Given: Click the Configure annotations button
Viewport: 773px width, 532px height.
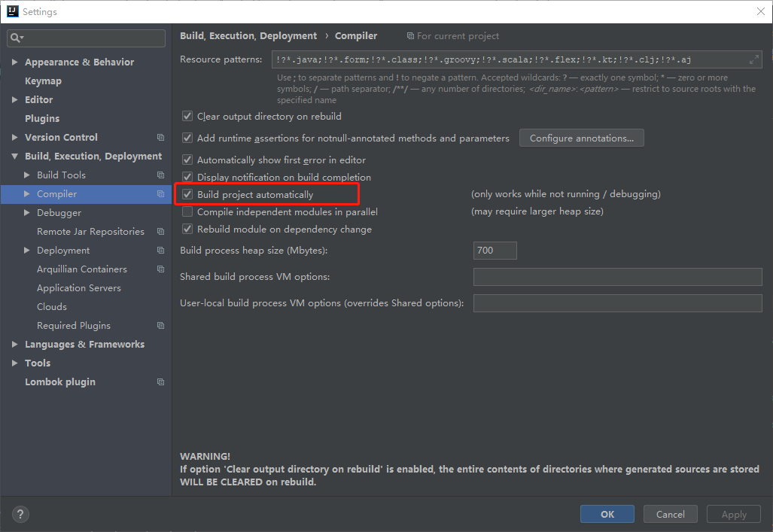Looking at the screenshot, I should (582, 138).
